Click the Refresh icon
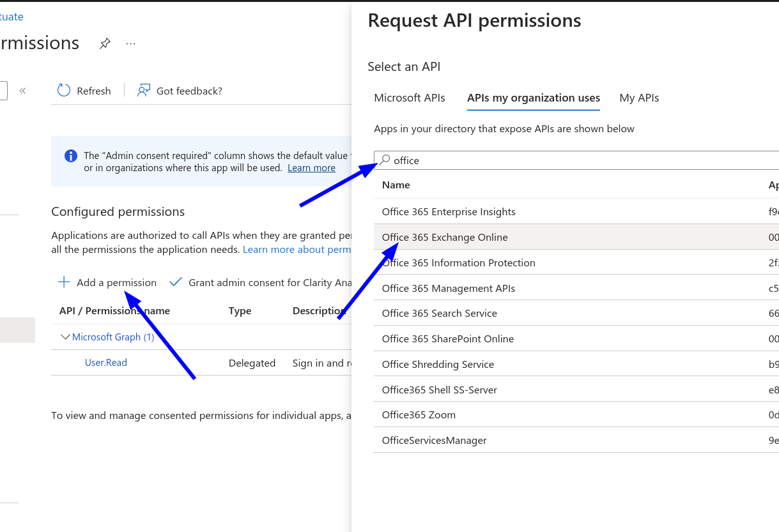Screen dimensions: 779x532 point(64,91)
